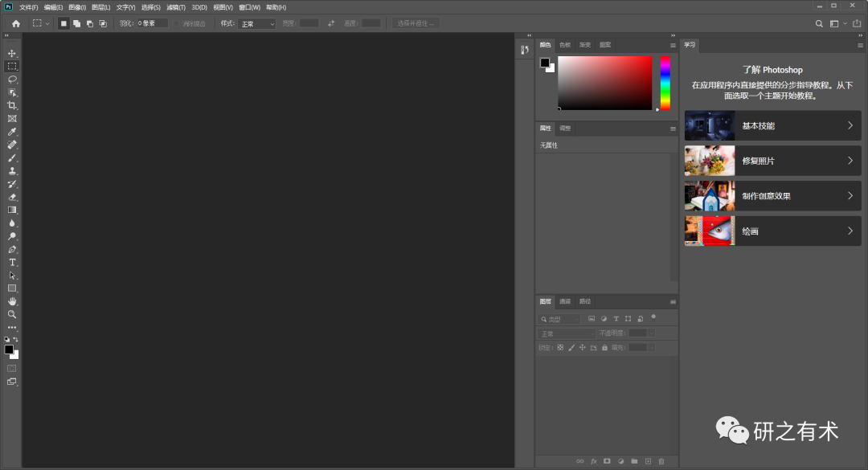The height and width of the screenshot is (470, 868).
Task: Click the new group folder icon
Action: coord(634,461)
